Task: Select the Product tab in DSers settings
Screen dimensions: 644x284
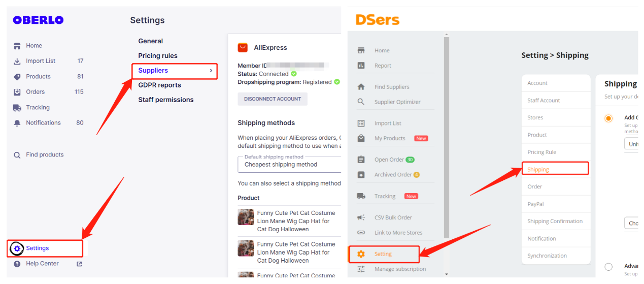Action: (x=556, y=135)
